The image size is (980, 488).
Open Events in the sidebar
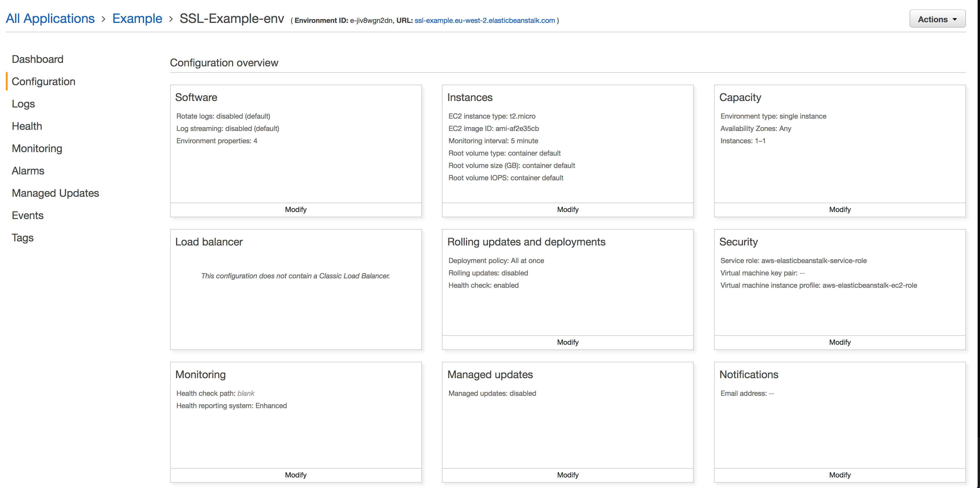(x=28, y=216)
